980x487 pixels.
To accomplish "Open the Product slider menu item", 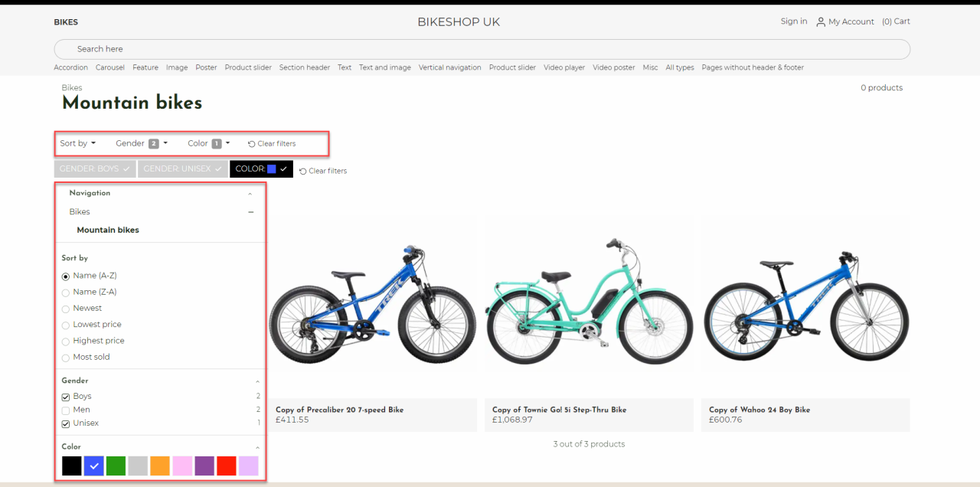I will [x=248, y=67].
